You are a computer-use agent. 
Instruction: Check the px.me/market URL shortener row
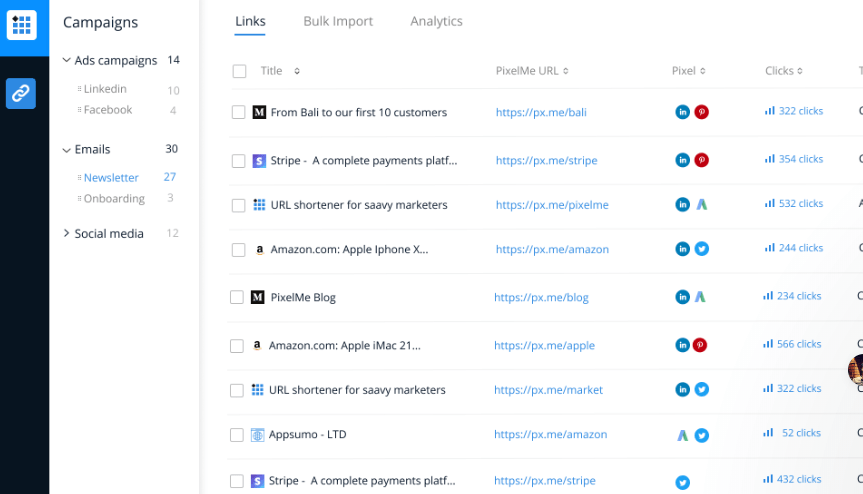(237, 390)
